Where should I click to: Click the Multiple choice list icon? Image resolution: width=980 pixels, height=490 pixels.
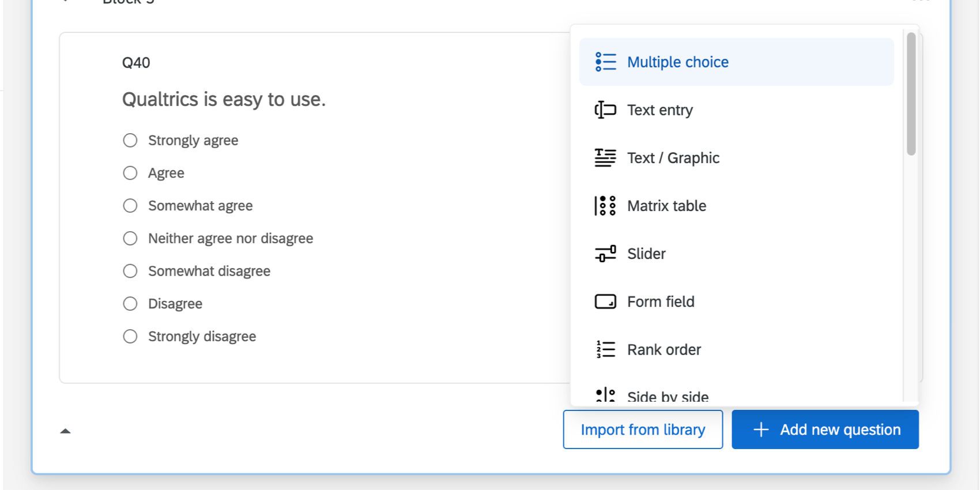pos(605,62)
